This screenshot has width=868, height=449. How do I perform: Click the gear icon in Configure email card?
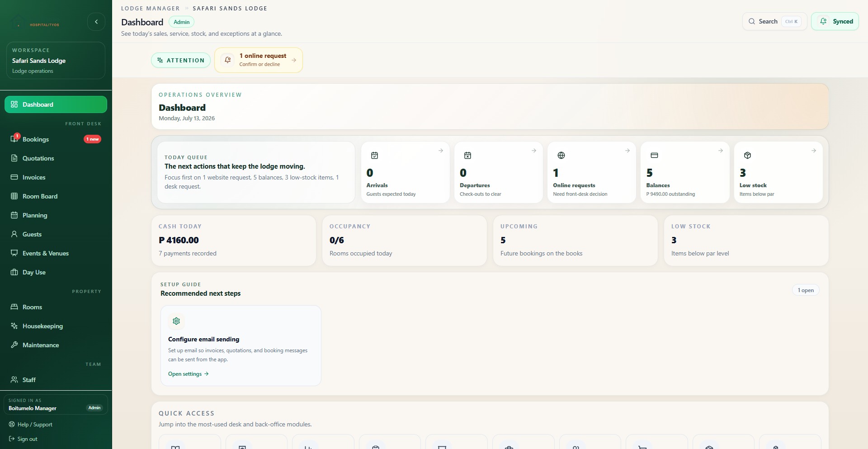(176, 321)
